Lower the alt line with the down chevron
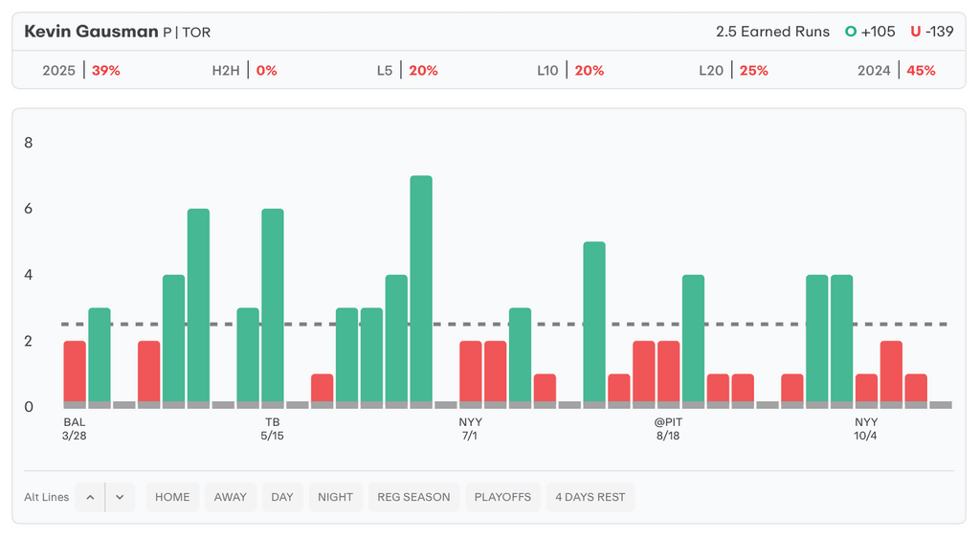 tap(120, 497)
